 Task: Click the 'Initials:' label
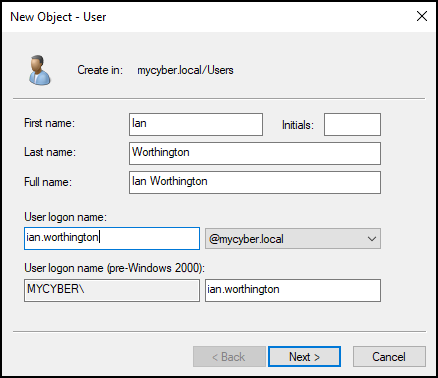[298, 125]
